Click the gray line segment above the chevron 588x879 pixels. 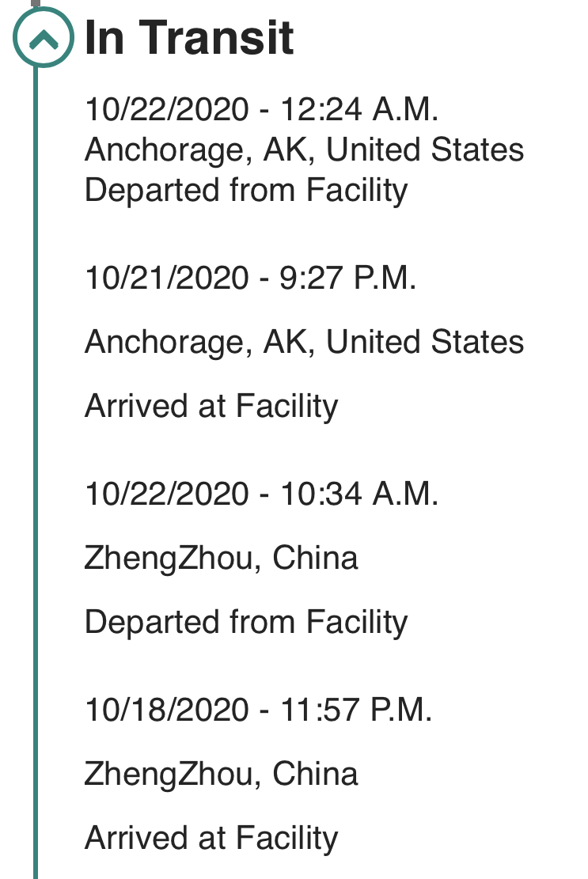point(36,4)
